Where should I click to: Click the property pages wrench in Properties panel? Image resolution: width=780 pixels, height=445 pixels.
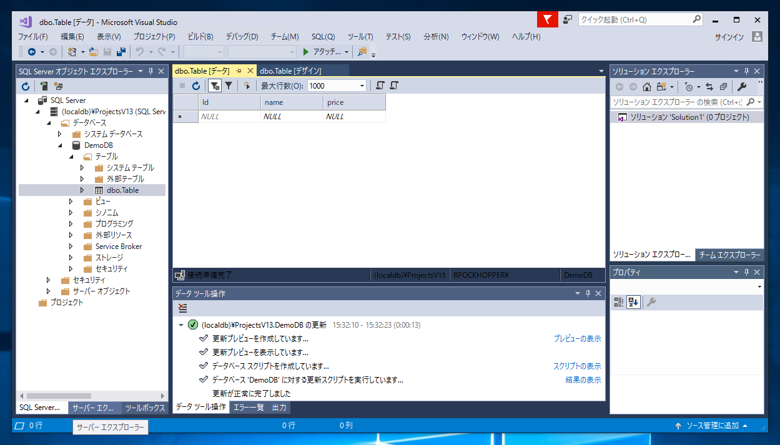[651, 302]
